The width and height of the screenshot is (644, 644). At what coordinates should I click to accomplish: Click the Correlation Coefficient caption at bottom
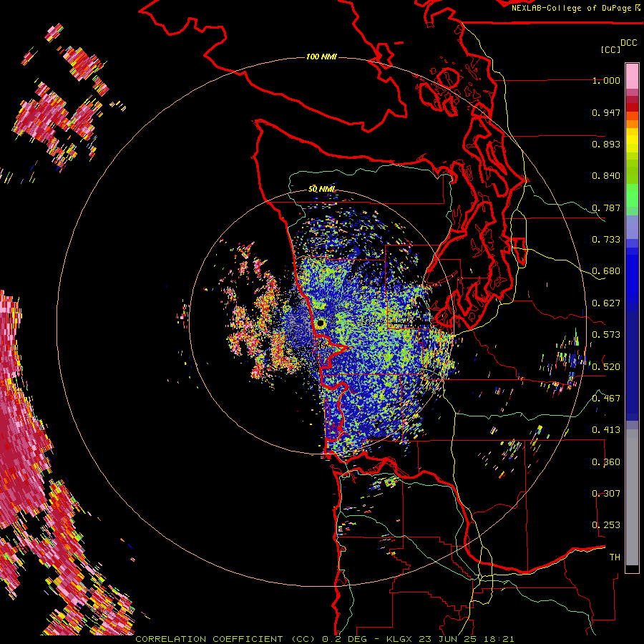click(324, 639)
